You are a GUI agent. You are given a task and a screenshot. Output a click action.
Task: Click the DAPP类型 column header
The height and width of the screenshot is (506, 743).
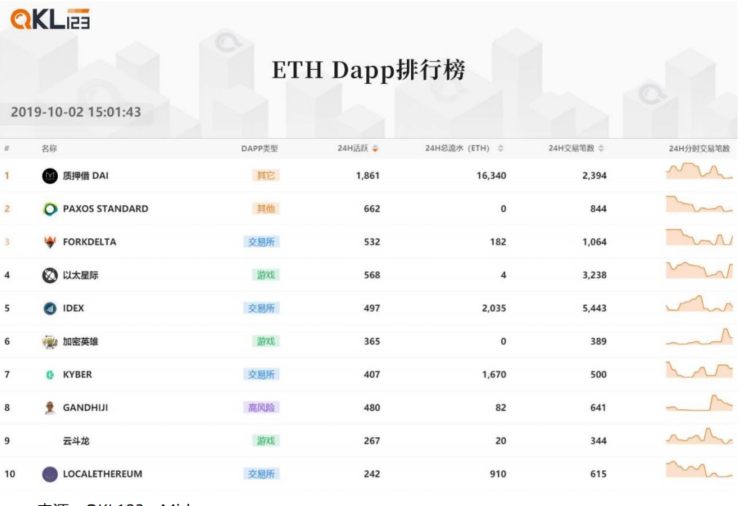(259, 149)
